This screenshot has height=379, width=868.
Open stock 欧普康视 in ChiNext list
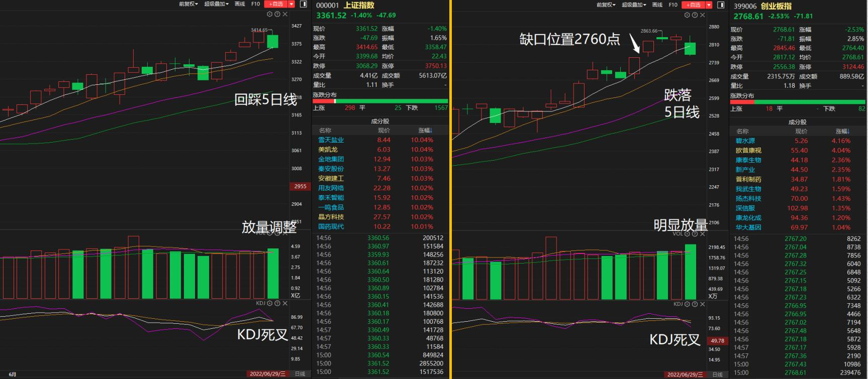coord(748,151)
